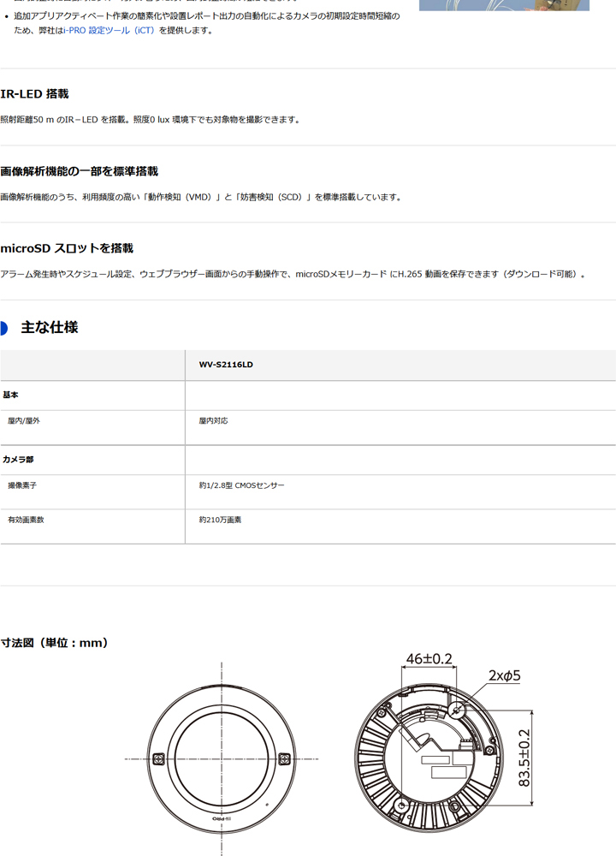Click the 動作検知（VMD） description sentence

pos(201,197)
